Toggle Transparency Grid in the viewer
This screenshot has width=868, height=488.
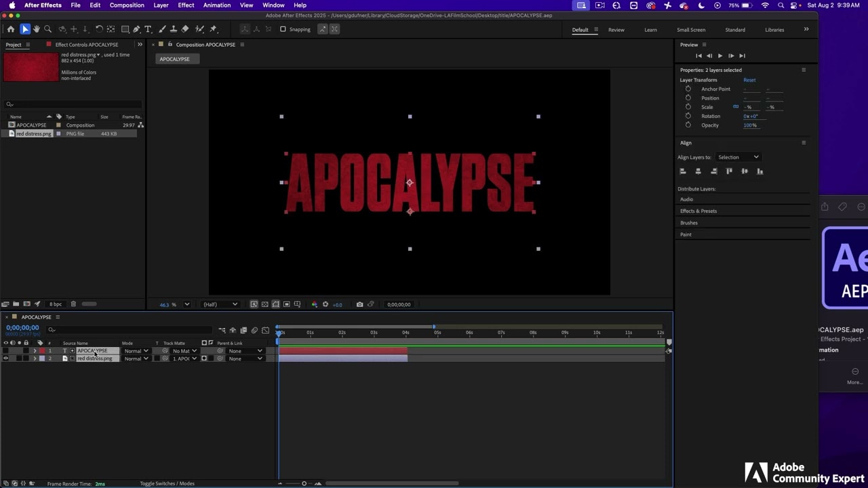tap(265, 304)
